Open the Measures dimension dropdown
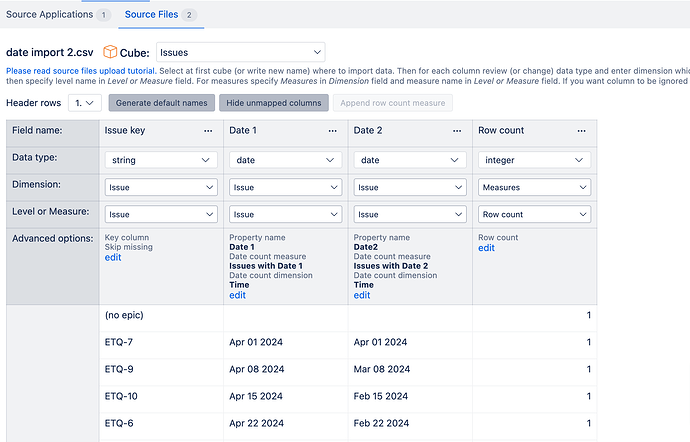690x442 pixels. tap(535, 187)
